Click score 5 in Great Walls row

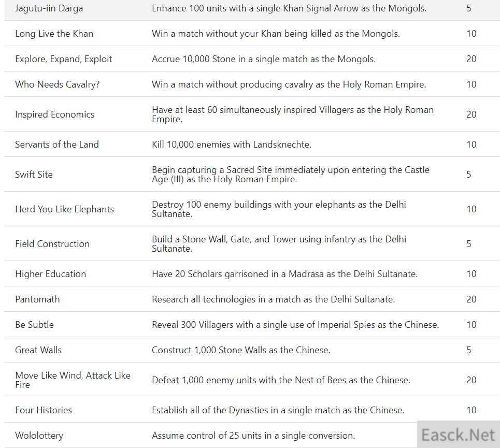(x=469, y=350)
